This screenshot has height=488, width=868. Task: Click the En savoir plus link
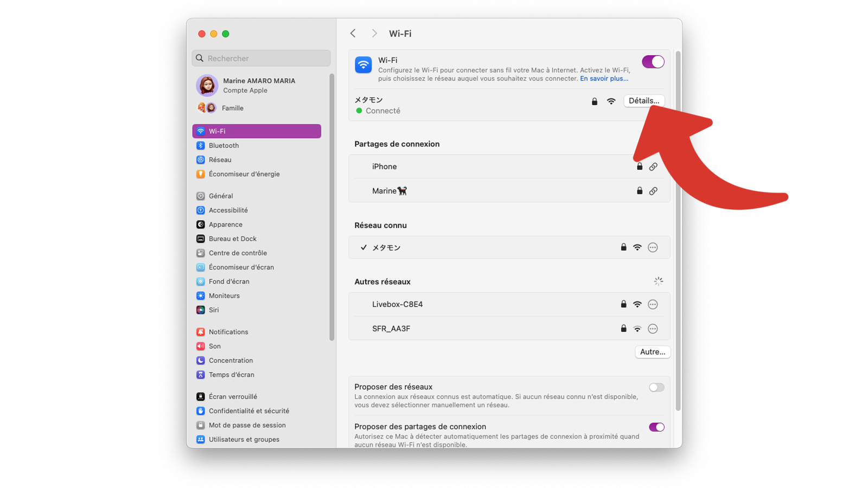[603, 78]
